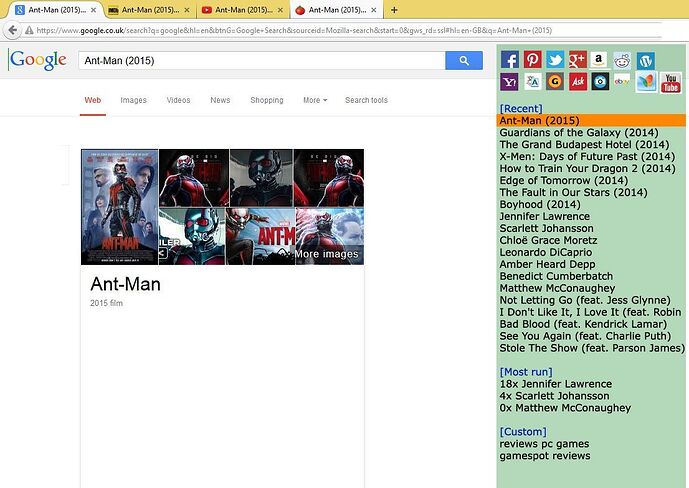This screenshot has width=689, height=488.
Task: Select How to Train Your Dragon 2 (2014)
Action: [587, 168]
